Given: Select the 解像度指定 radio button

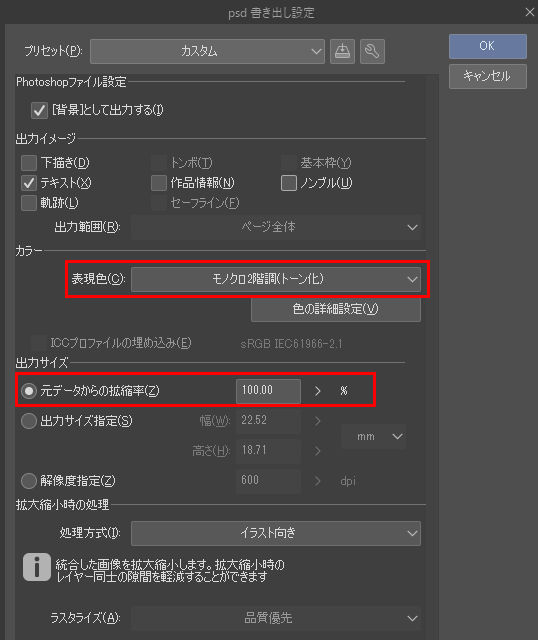Looking at the screenshot, I should 29,481.
